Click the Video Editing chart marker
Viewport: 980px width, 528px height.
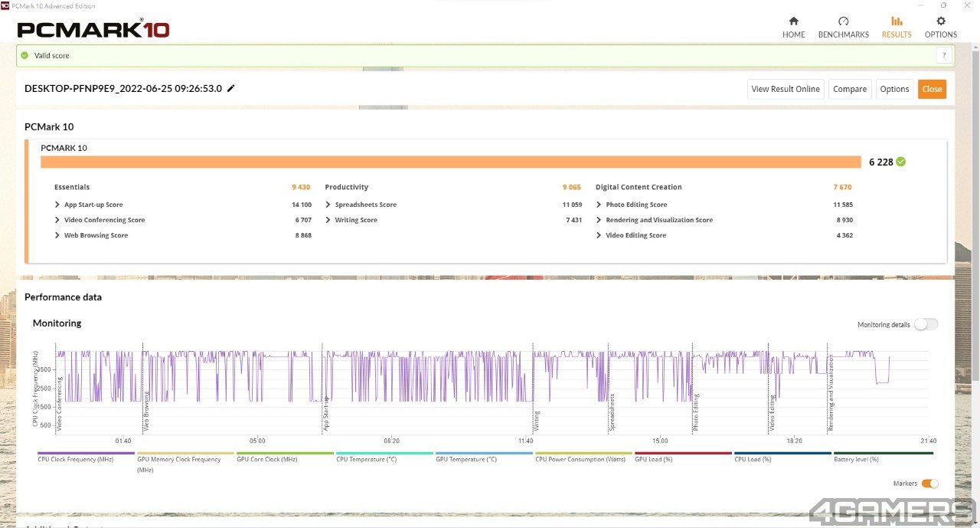coord(773,414)
